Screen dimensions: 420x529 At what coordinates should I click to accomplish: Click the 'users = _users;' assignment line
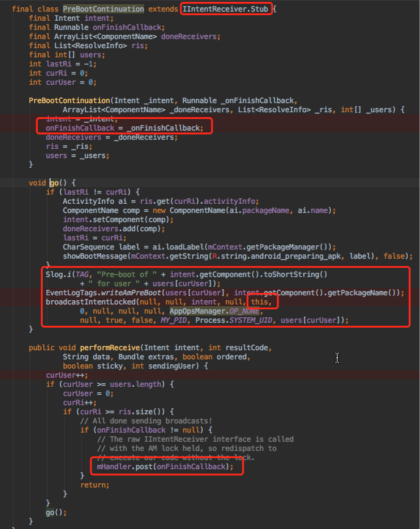(x=78, y=156)
